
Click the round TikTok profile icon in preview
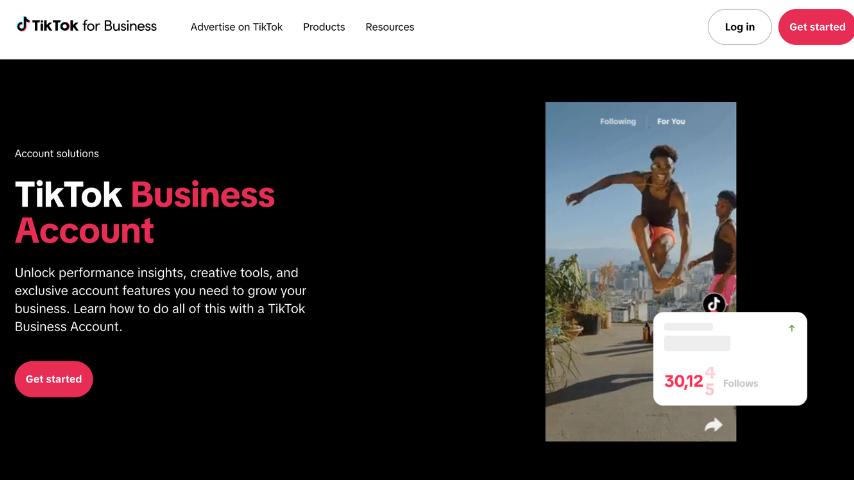(x=714, y=303)
